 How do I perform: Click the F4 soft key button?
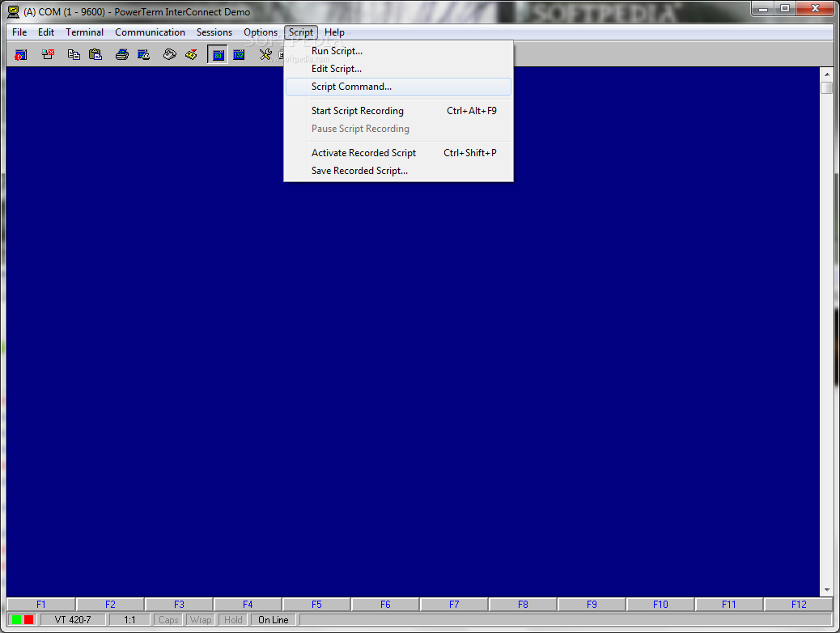[x=248, y=604]
